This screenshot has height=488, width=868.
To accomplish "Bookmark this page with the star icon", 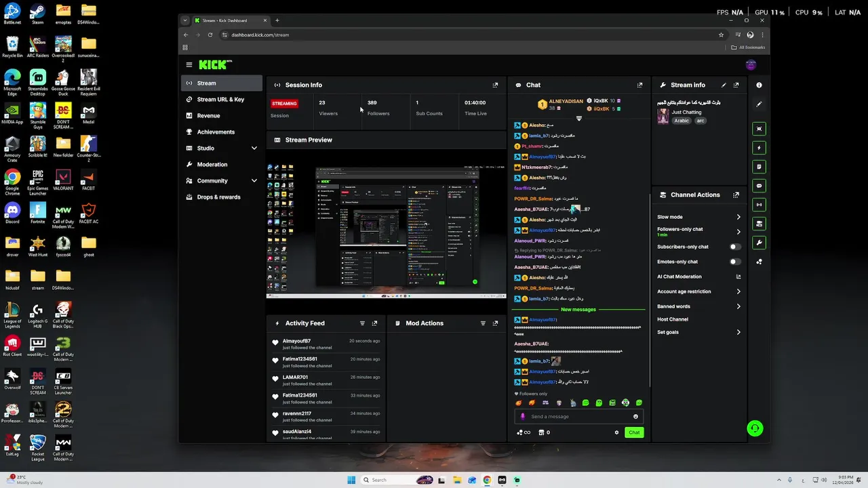I will click(722, 35).
